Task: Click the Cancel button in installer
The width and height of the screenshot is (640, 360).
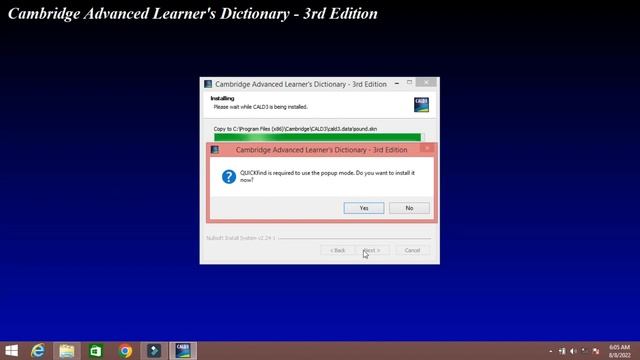Action: [x=412, y=250]
